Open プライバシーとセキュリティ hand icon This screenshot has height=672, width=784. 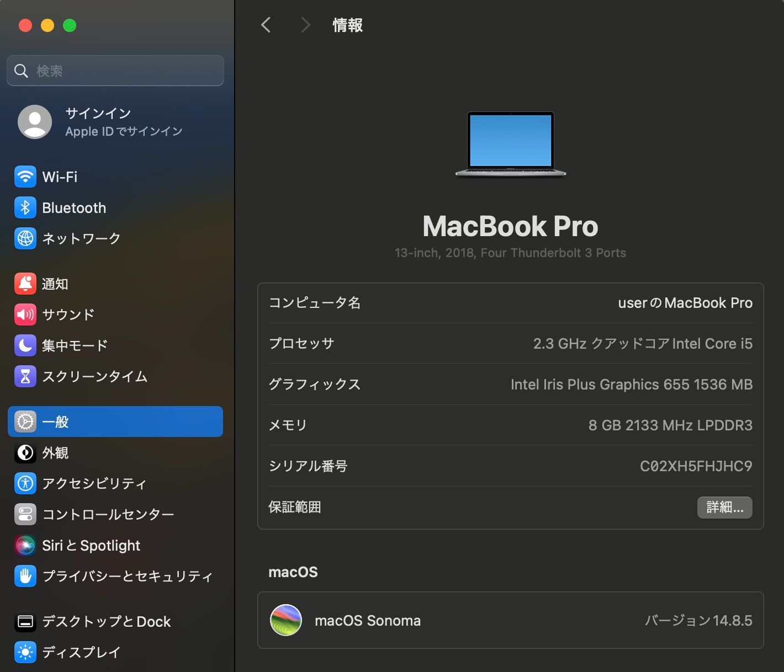(25, 576)
